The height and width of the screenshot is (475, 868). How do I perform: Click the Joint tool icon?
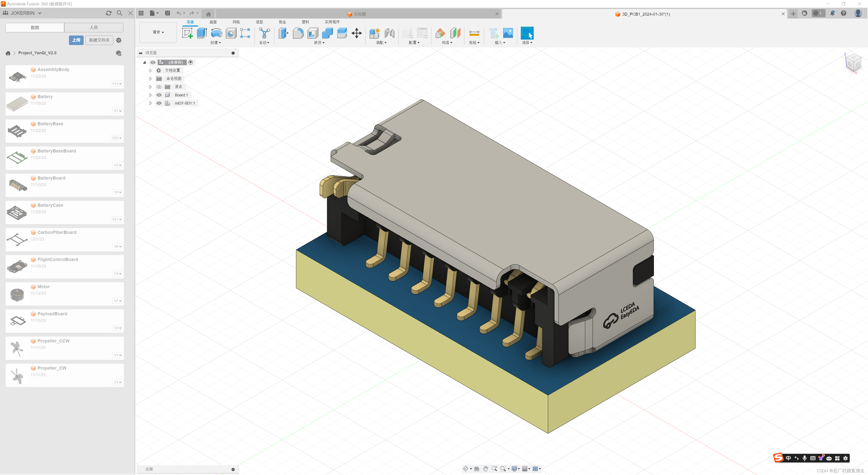tap(389, 33)
